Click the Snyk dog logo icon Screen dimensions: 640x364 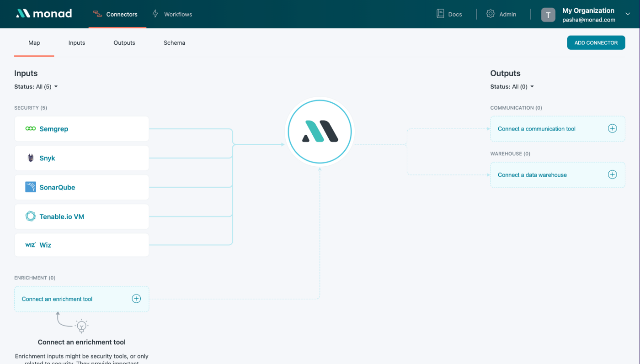[31, 158]
